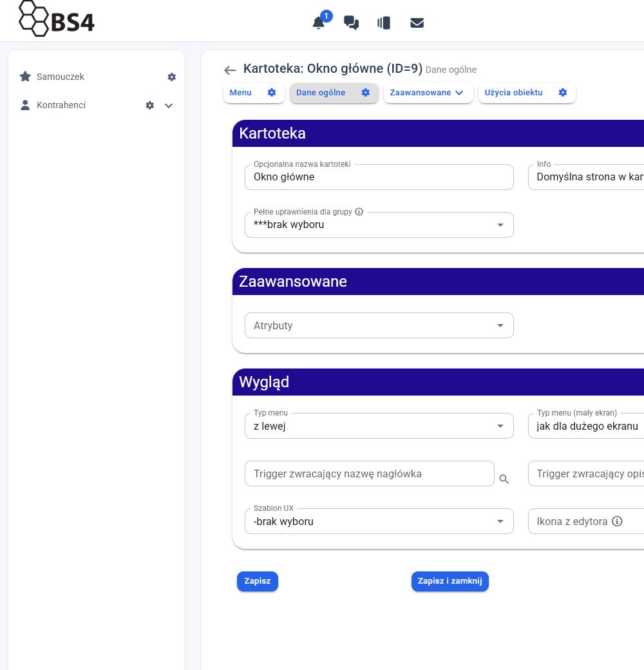Click the Zaawansowane section header
Image resolution: width=644 pixels, height=670 pixels.
438,282
